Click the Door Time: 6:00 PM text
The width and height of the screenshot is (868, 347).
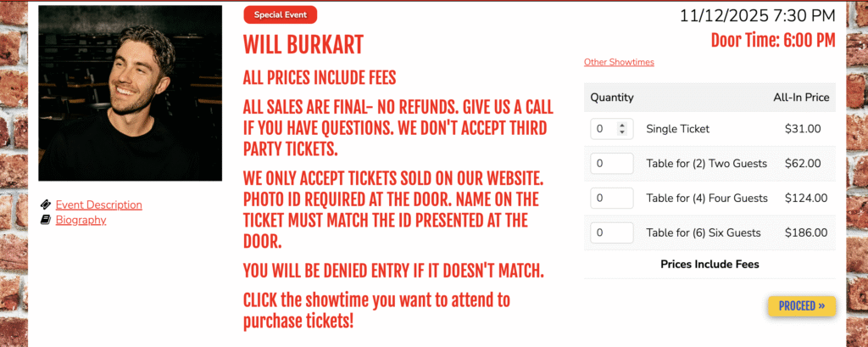point(772,40)
